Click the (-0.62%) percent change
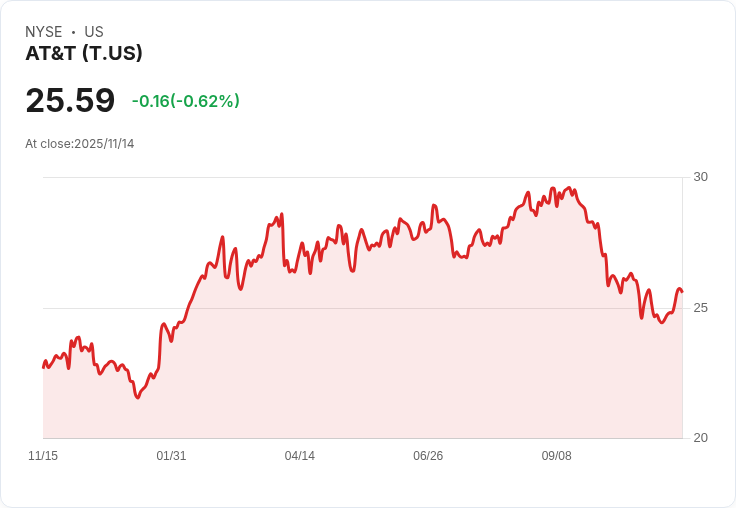 205,101
